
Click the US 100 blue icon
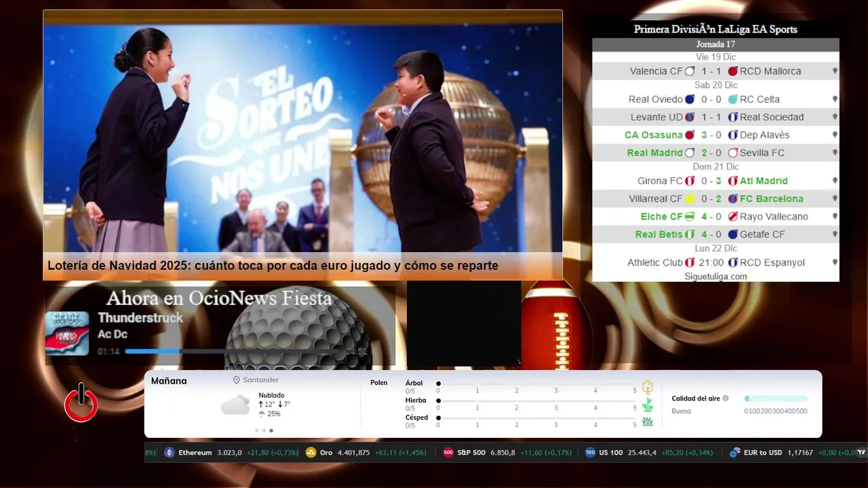[x=590, y=453]
